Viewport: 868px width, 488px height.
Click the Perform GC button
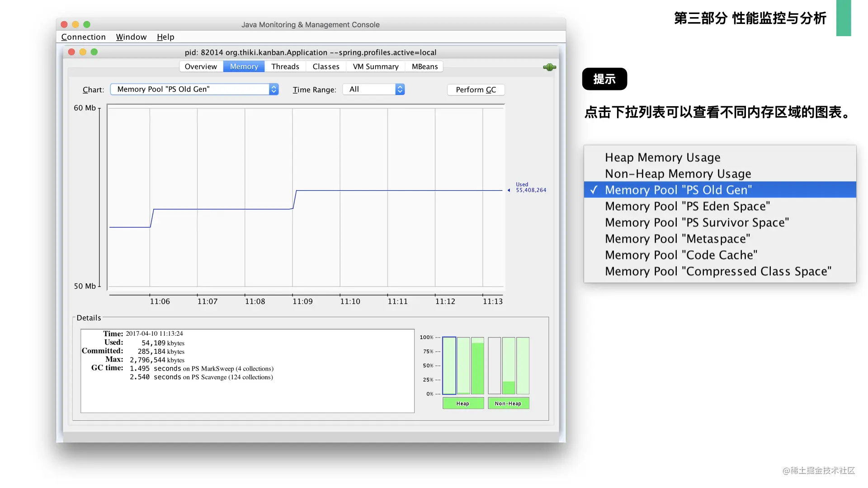click(476, 90)
